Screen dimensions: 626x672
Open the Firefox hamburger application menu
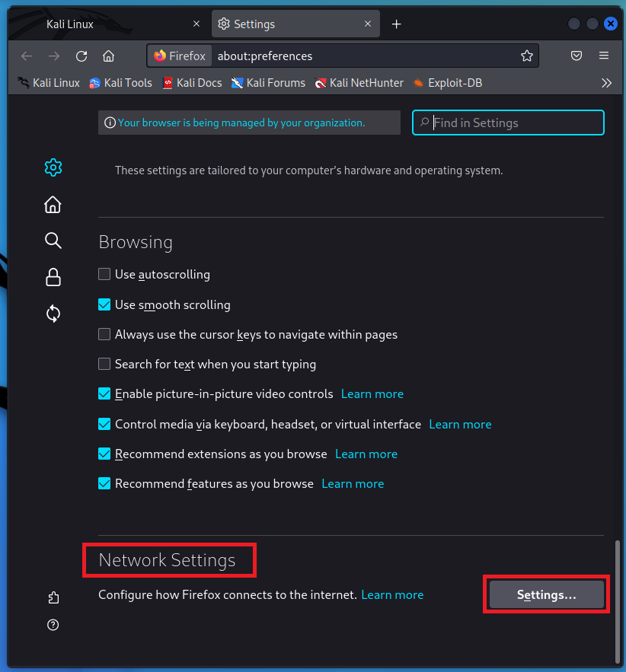tap(604, 56)
